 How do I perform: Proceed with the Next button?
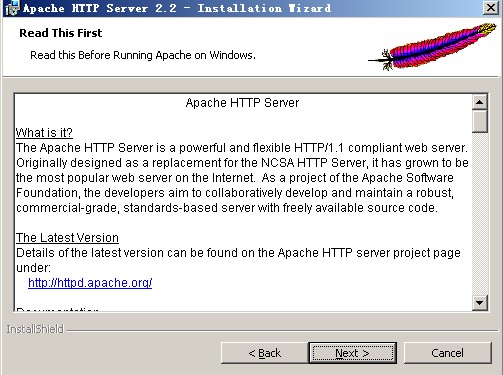pyautogui.click(x=352, y=353)
